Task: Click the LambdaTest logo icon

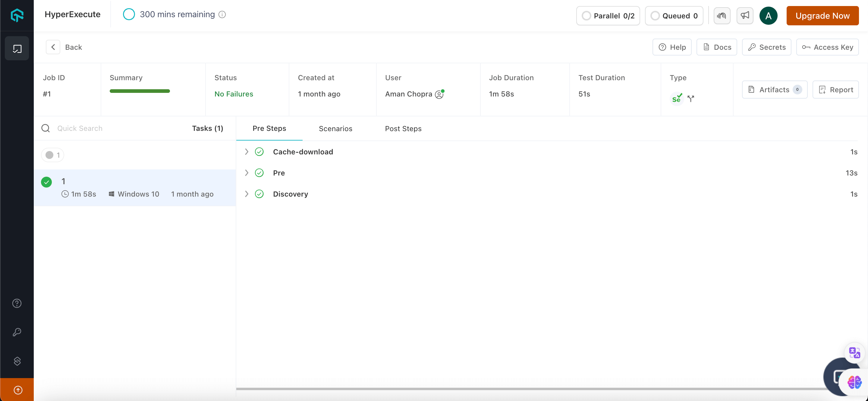Action: [17, 15]
